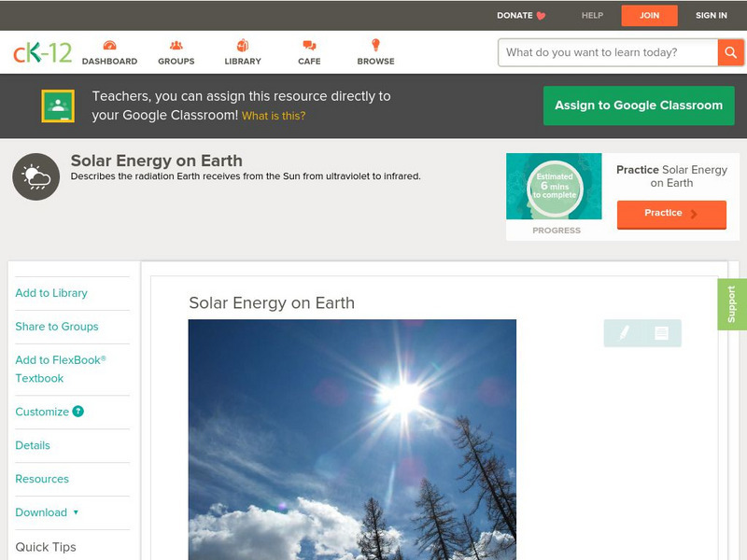Select the highlighter pen tool icon

pyautogui.click(x=624, y=332)
